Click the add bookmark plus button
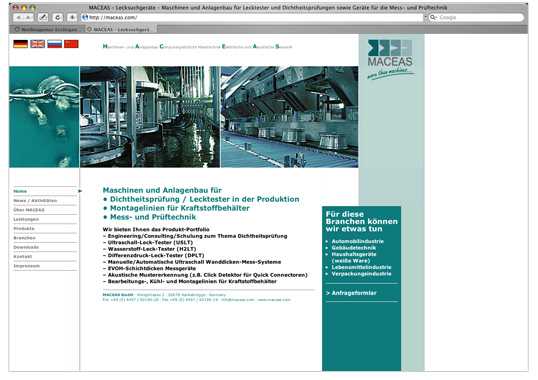Image resolution: width=538 pixels, height=380 pixels. 72,17
